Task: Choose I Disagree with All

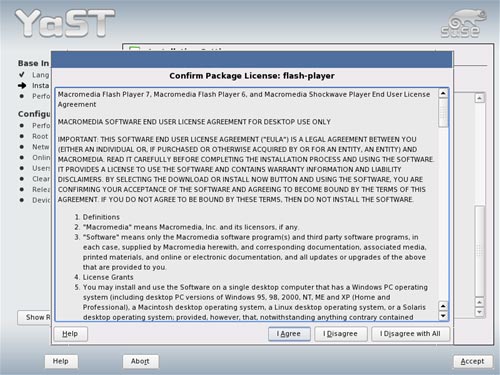Action: point(410,334)
